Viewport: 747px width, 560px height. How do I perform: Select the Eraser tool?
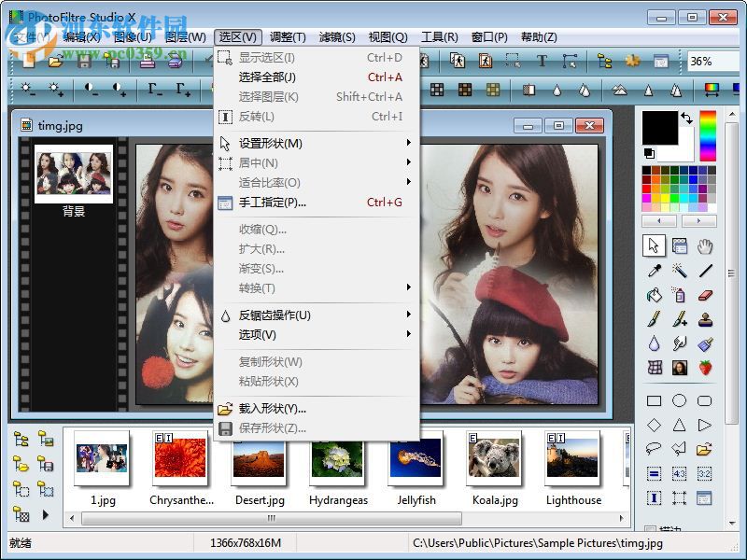[x=705, y=296]
